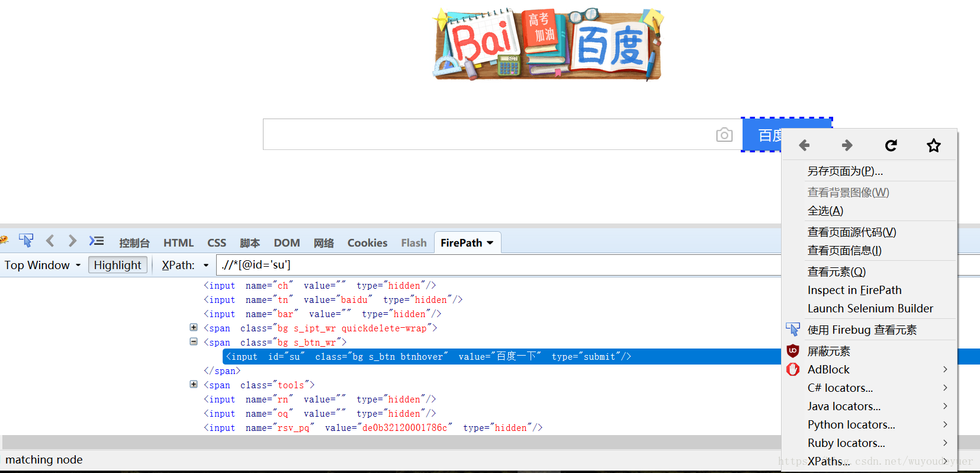Screen dimensions: 980x473
Task: Click the blue Baidu search button
Action: tap(762, 135)
